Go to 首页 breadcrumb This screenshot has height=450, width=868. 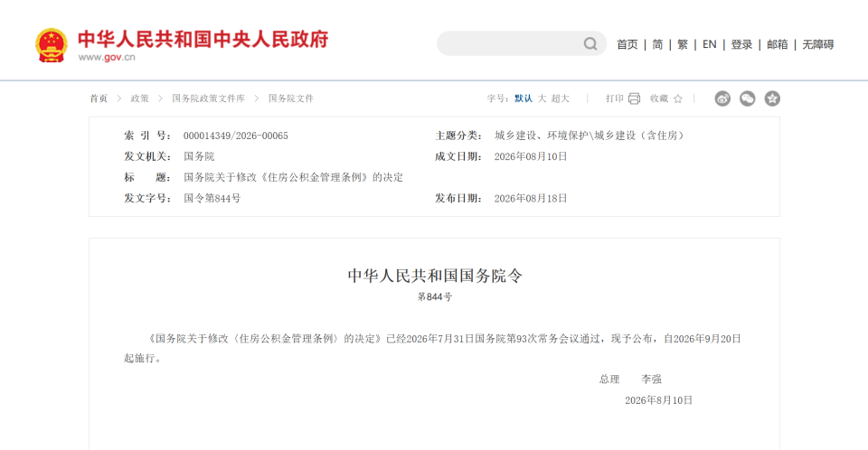click(99, 98)
